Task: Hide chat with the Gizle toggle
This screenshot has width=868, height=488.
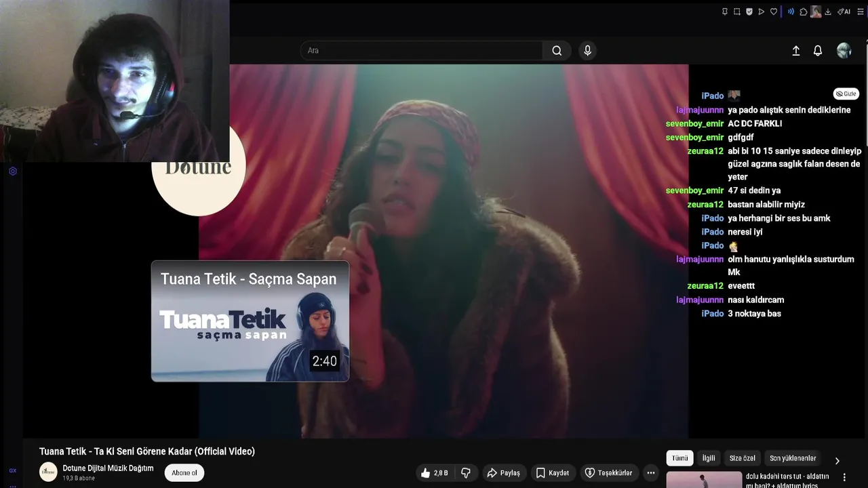Action: point(846,94)
